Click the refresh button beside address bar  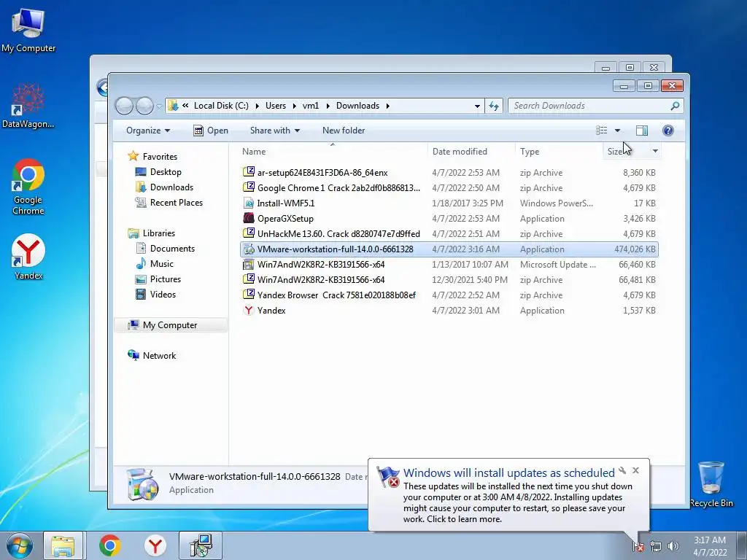494,106
